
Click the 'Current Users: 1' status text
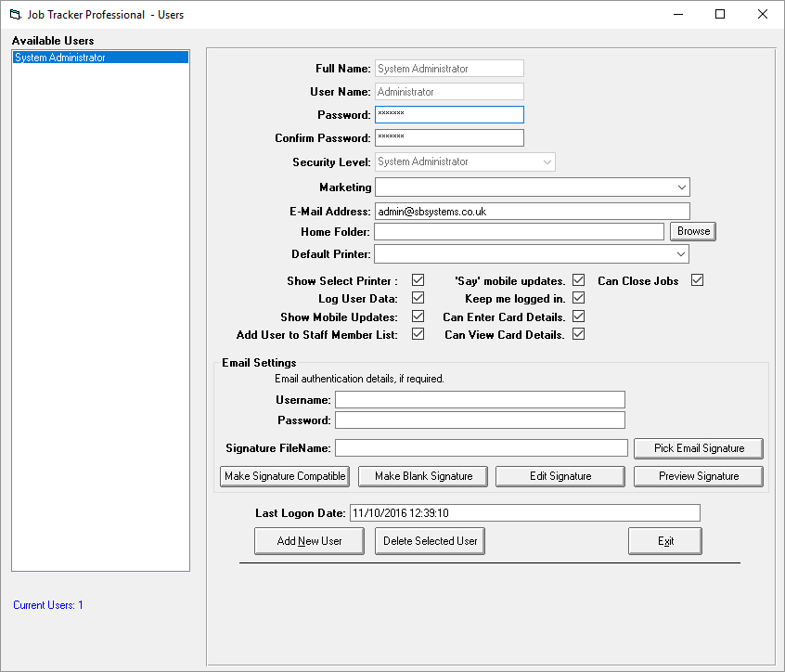pyautogui.click(x=48, y=605)
